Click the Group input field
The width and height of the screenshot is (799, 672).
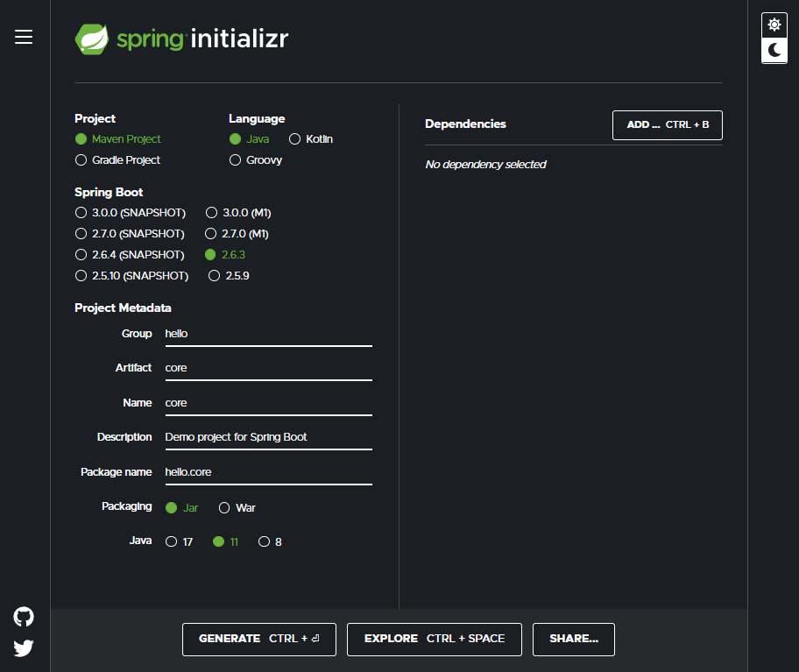click(x=269, y=334)
